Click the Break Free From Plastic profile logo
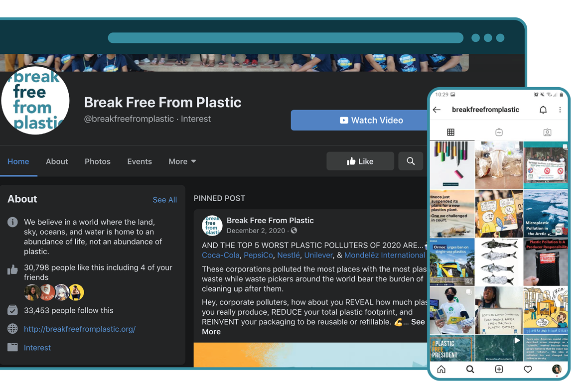The image size is (585, 392). pyautogui.click(x=35, y=100)
